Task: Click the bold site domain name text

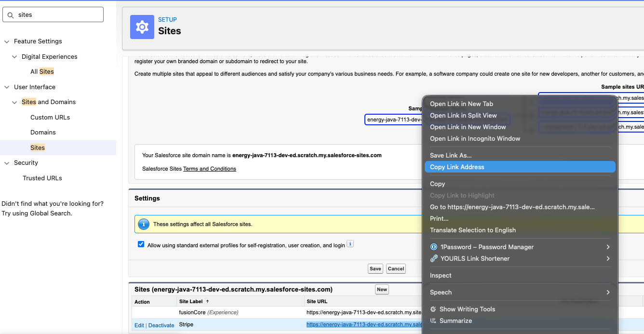Action: coord(307,155)
